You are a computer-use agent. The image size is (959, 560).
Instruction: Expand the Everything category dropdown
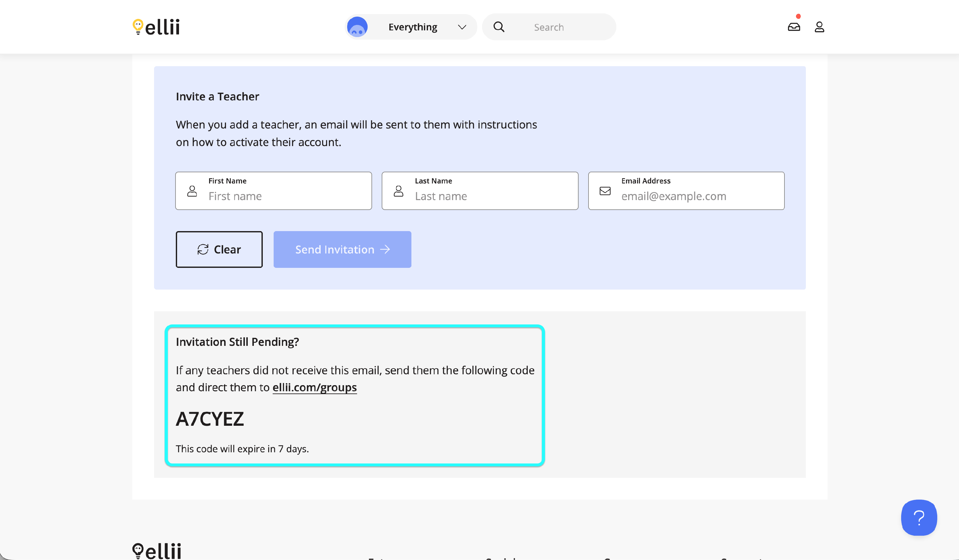(413, 27)
